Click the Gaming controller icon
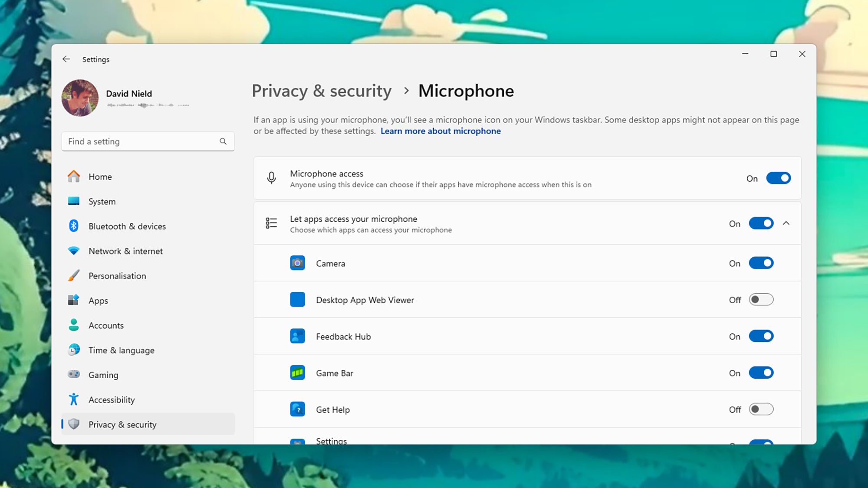868x488 pixels. click(74, 374)
